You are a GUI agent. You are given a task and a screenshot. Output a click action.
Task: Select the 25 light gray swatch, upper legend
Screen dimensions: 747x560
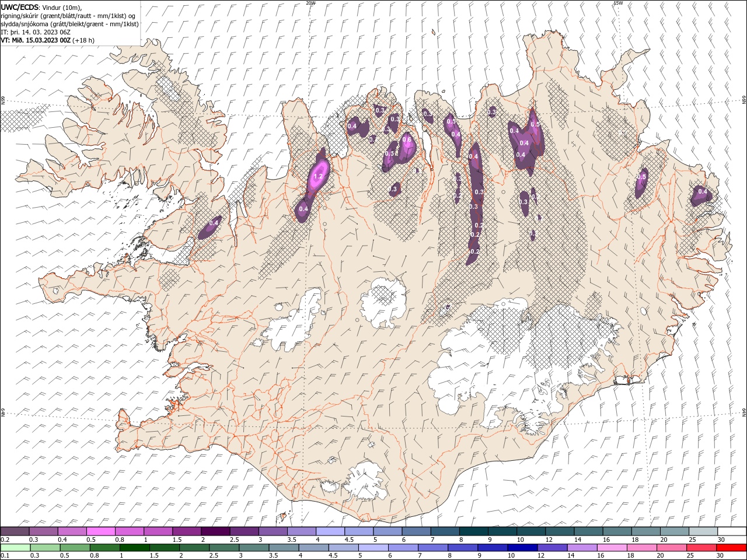tap(703, 531)
